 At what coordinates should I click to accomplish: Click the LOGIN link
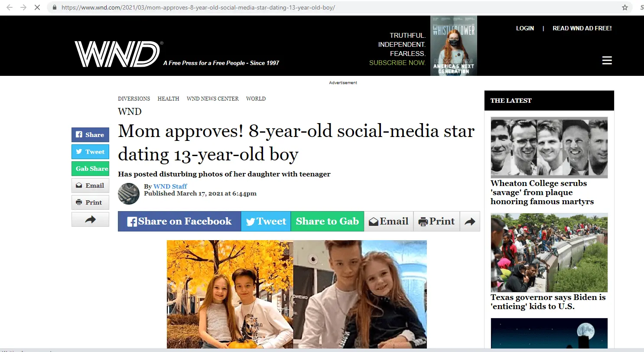[524, 28]
